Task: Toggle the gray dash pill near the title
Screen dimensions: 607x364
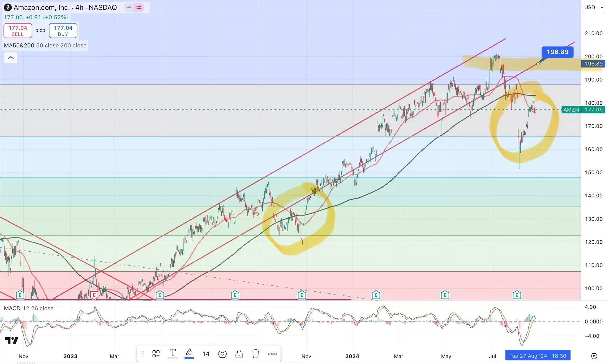Action: (x=129, y=7)
